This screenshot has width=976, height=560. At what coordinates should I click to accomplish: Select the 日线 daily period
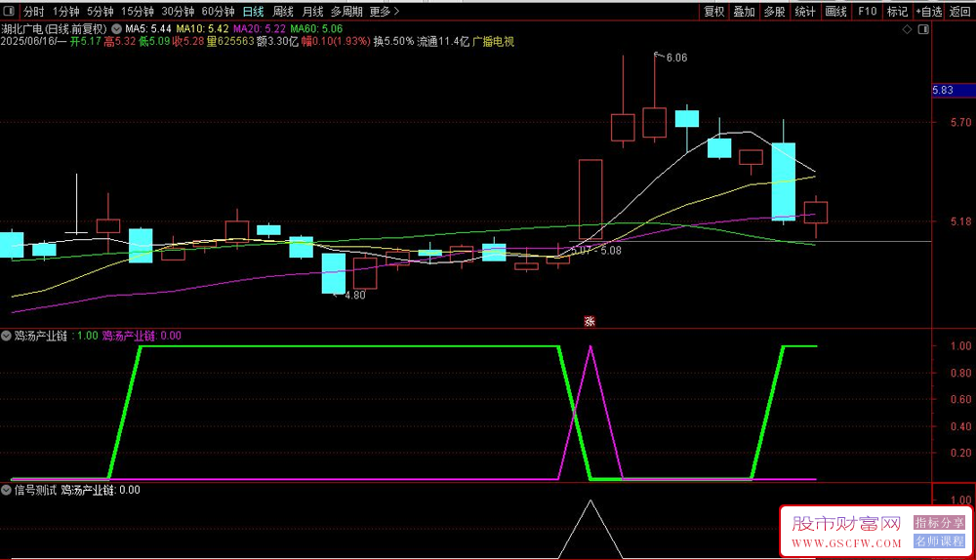254,11
